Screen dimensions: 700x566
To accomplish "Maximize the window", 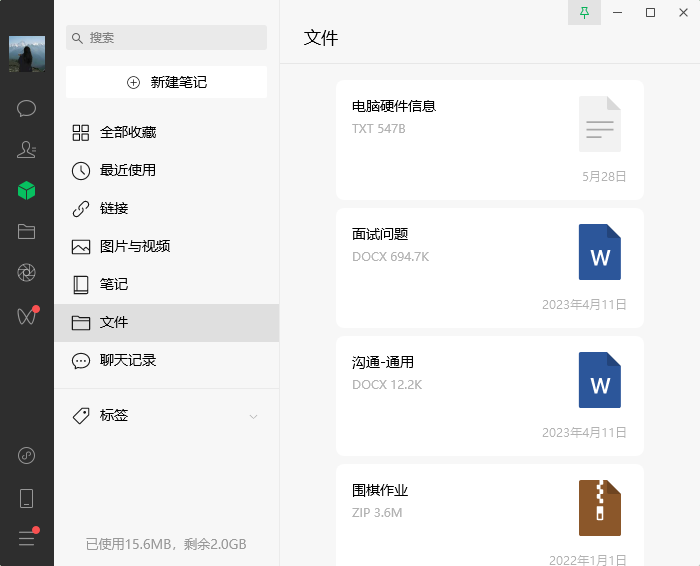I will tap(650, 12).
